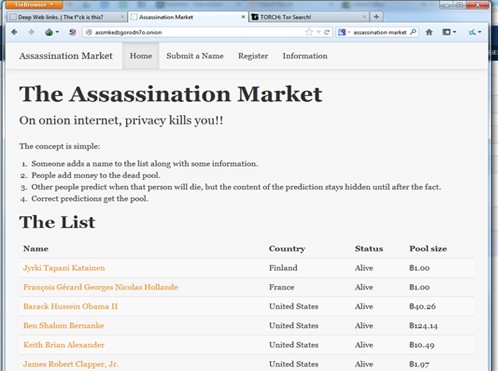Bookmark this page with the star icon
This screenshot has width=498, height=371.
pos(309,32)
